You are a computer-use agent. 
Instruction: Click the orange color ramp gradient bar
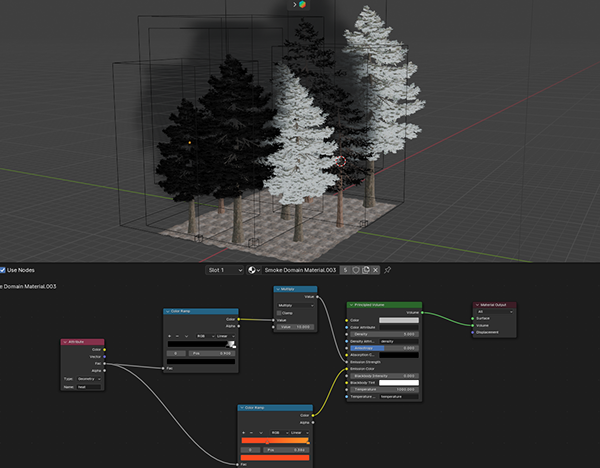point(275,440)
